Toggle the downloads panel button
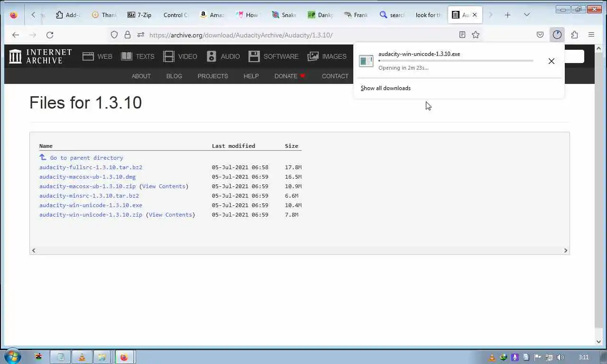 click(x=557, y=35)
